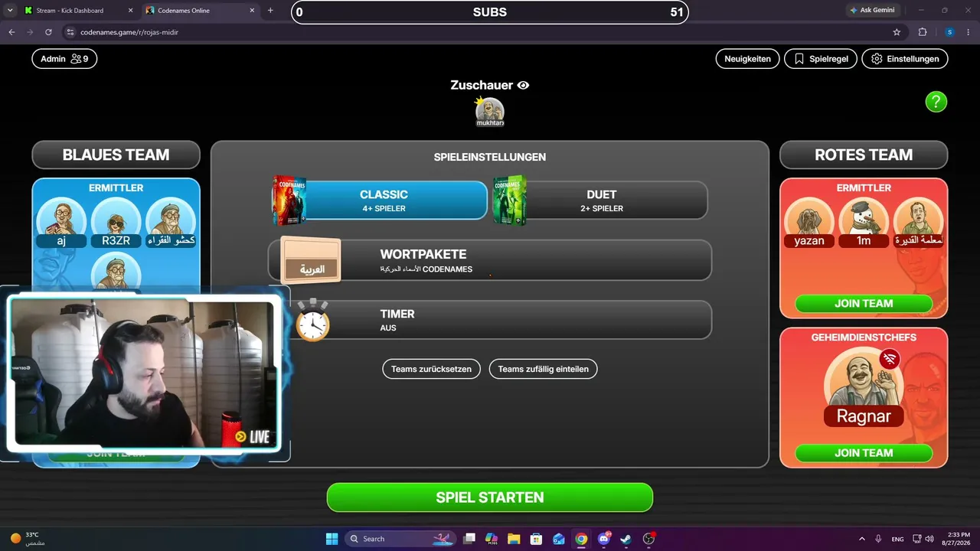Image resolution: width=980 pixels, height=551 pixels.
Task: Open the Chrome profile avatar
Action: [949, 32]
